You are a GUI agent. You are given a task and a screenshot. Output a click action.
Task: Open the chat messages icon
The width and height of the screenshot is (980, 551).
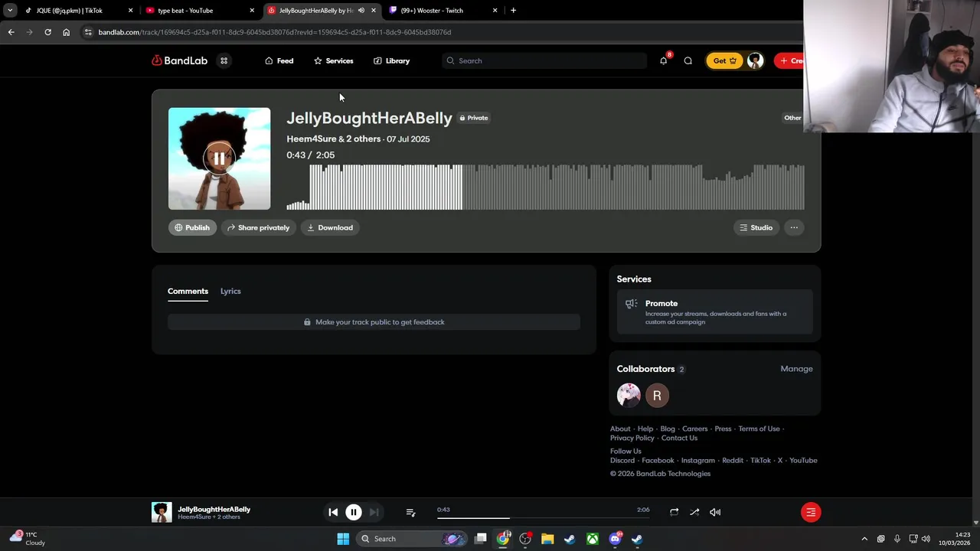(x=688, y=60)
